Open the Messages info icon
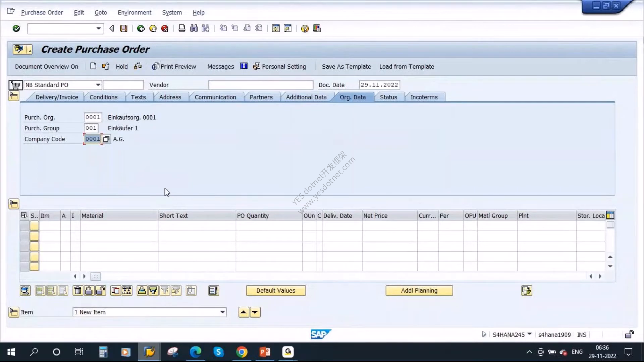The image size is (644, 362). pos(244,66)
